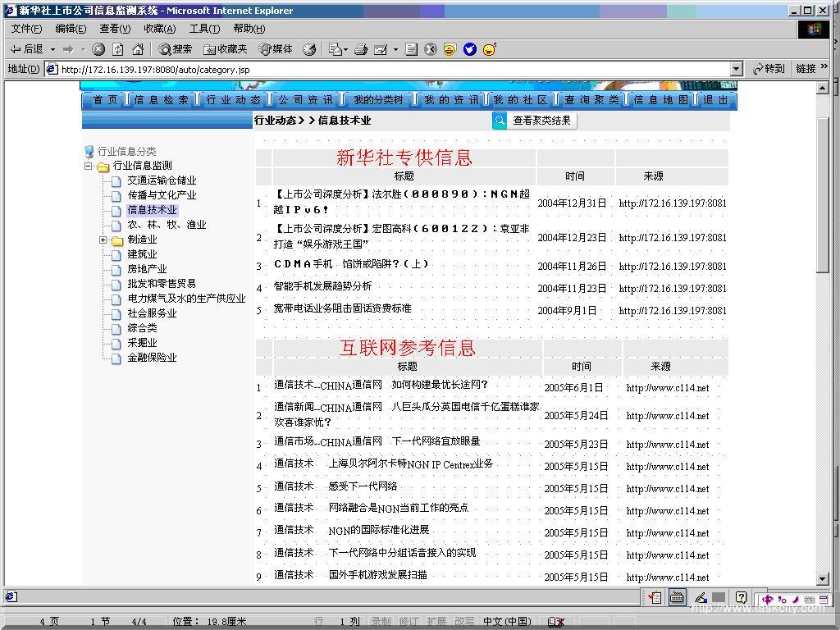
Task: Open the 收藏夹 favorites toolbar button
Action: tap(225, 49)
